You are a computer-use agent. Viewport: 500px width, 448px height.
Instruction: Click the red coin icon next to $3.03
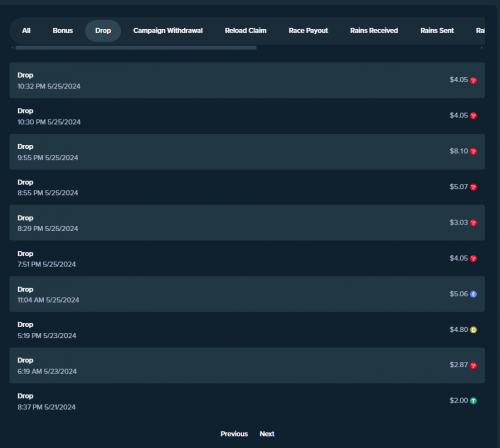click(473, 223)
